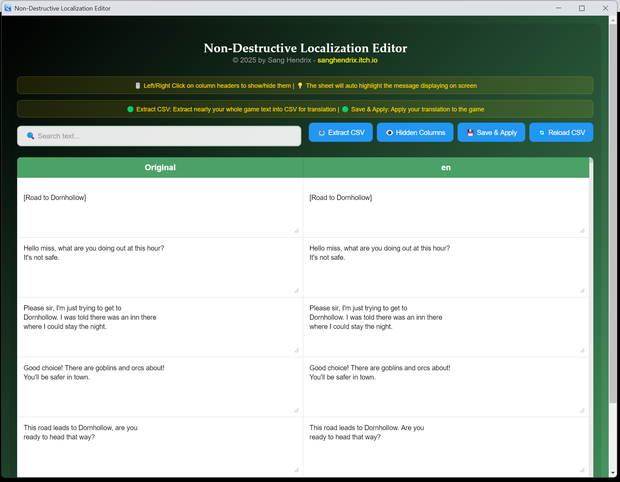
Task: Edit the en cell 'Hello miss, what are you doing'
Action: 446,267
